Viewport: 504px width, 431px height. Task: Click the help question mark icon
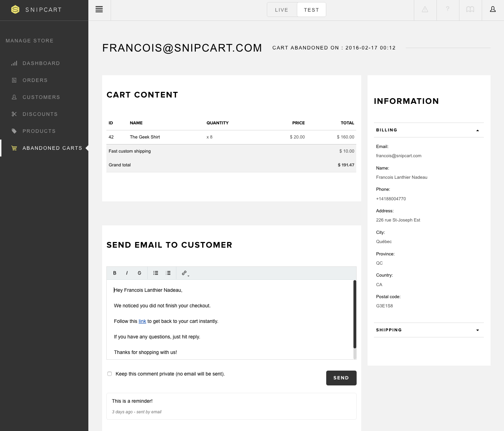(447, 10)
